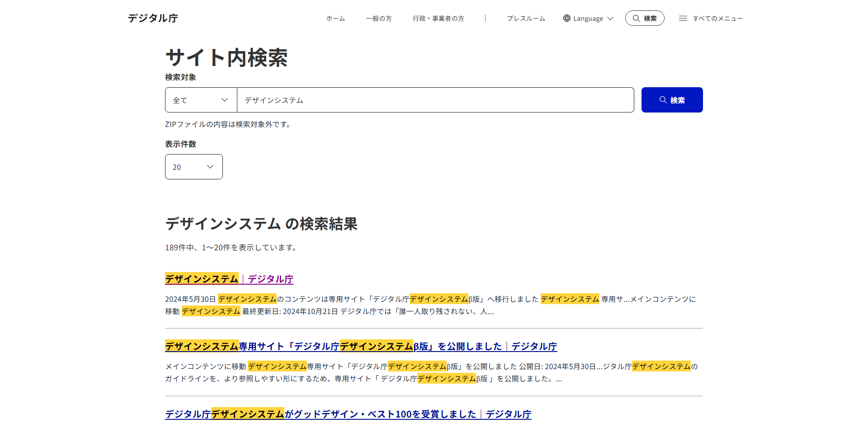Open the 検索対象 全て dropdown
The width and height of the screenshot is (868, 427).
click(201, 100)
